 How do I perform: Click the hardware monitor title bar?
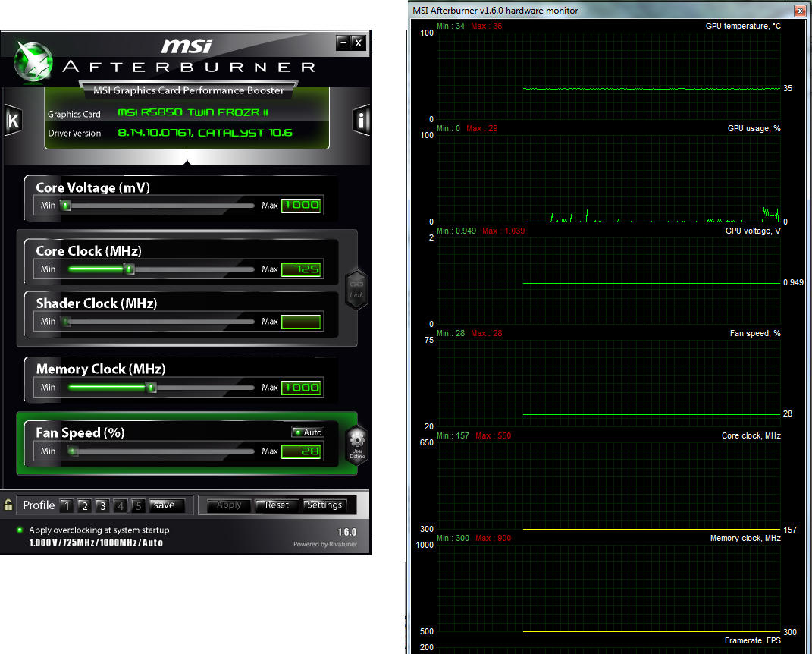point(600,11)
